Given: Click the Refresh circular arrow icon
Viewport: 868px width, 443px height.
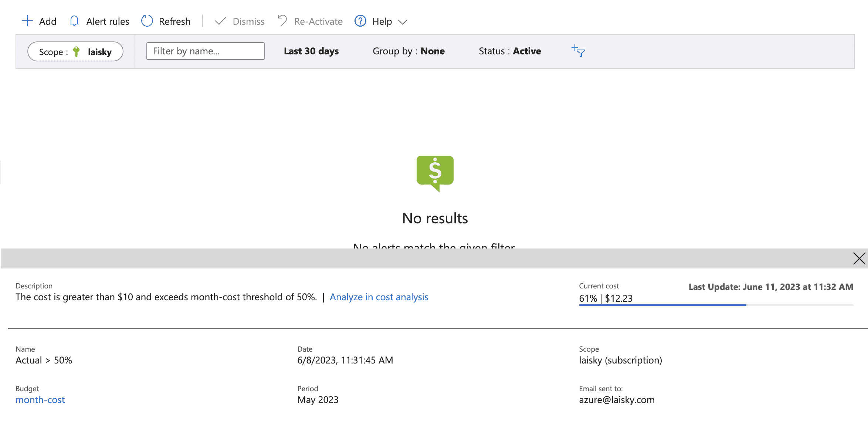Looking at the screenshot, I should (147, 21).
